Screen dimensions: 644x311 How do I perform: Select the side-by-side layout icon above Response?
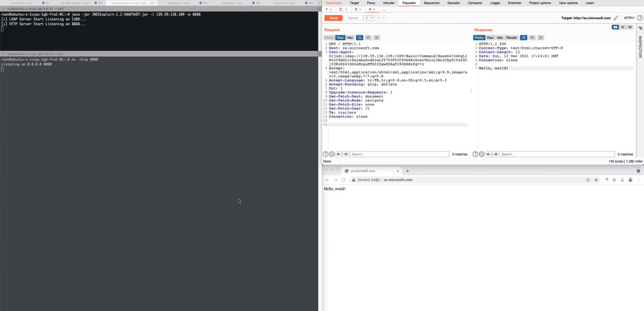point(615,26)
